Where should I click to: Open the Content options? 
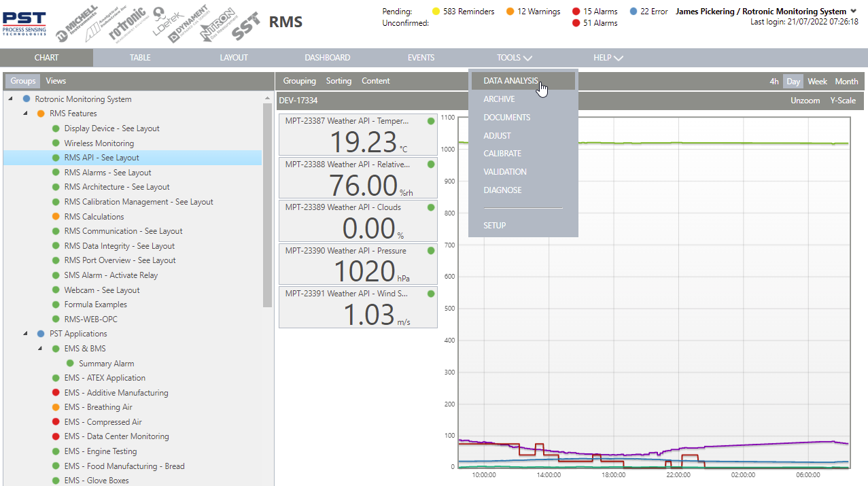pos(376,81)
